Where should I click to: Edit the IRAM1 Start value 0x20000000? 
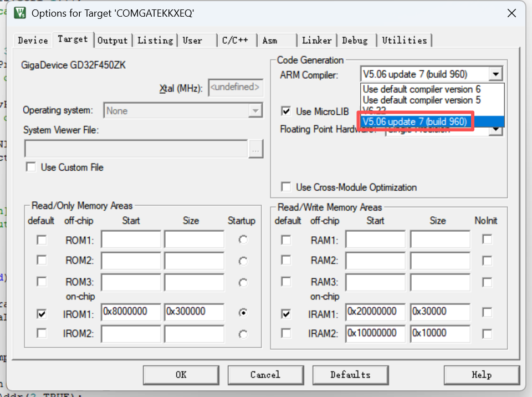click(376, 312)
